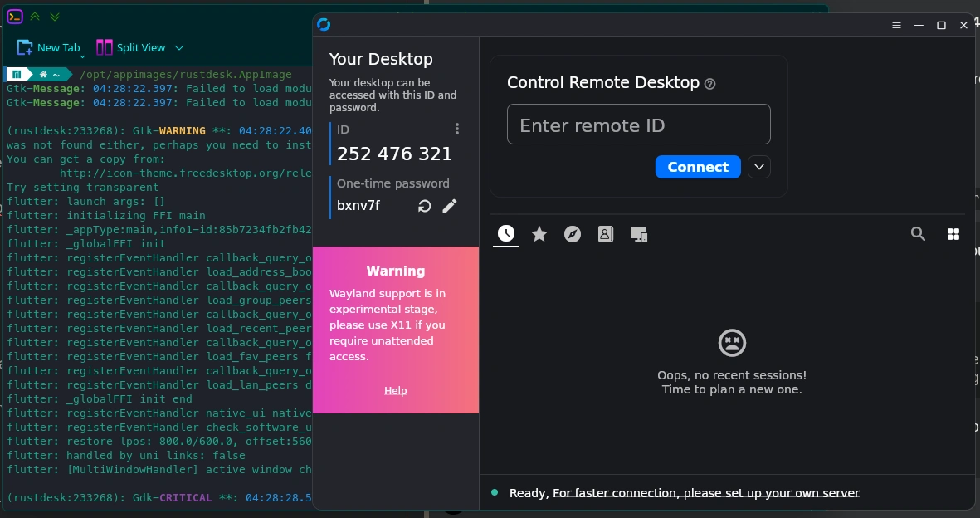Focus the Enter remote ID field

click(638, 125)
